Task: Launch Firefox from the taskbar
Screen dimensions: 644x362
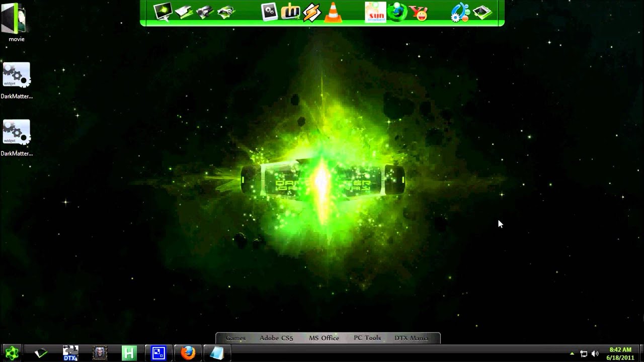Action: 188,353
